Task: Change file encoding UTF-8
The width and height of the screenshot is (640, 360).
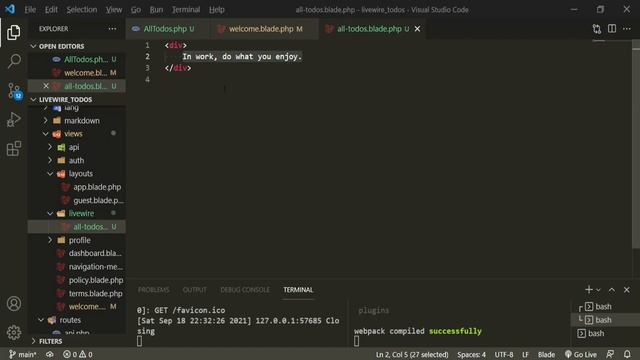Action: (504, 354)
